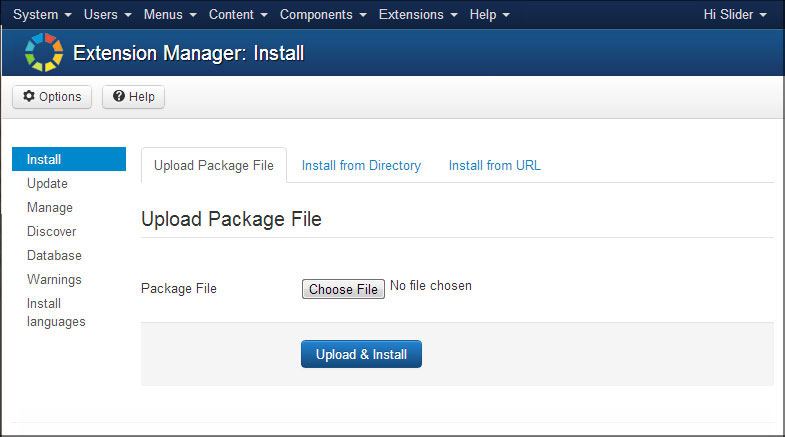785x437 pixels.
Task: Click the Options gear button
Action: click(52, 97)
